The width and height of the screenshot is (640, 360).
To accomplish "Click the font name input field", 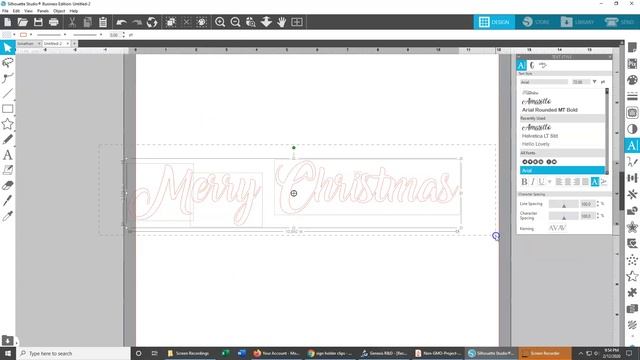I will click(x=544, y=82).
